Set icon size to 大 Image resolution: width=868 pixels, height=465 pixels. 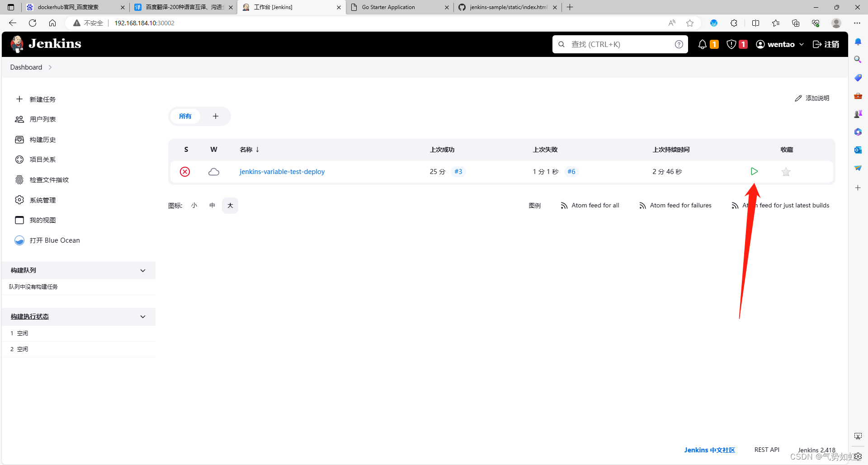click(x=230, y=206)
